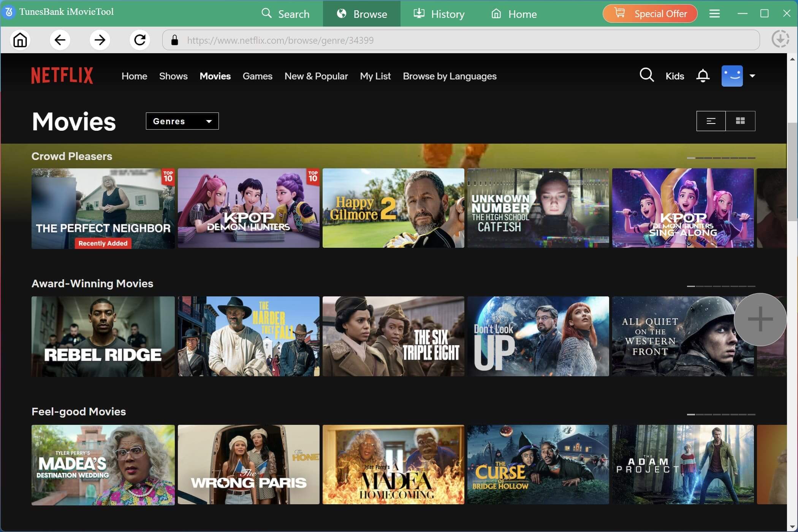
Task: Click the Netflix profile avatar icon
Action: [732, 76]
